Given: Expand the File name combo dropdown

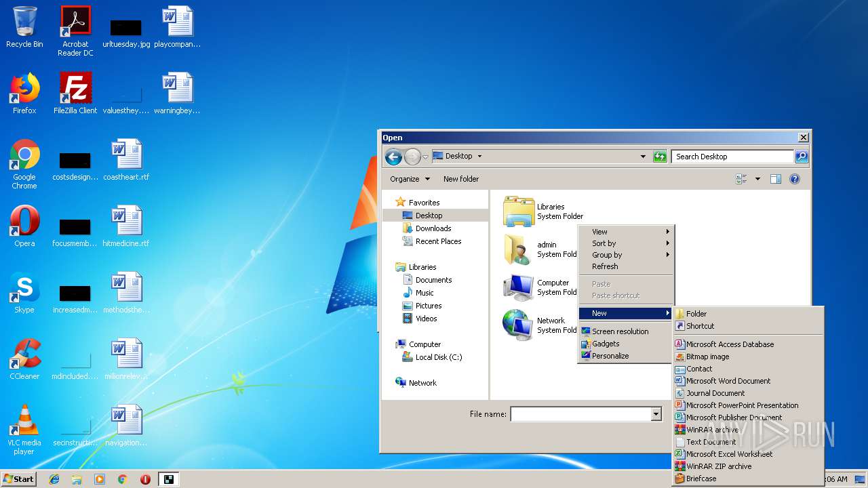Looking at the screenshot, I should pyautogui.click(x=656, y=414).
